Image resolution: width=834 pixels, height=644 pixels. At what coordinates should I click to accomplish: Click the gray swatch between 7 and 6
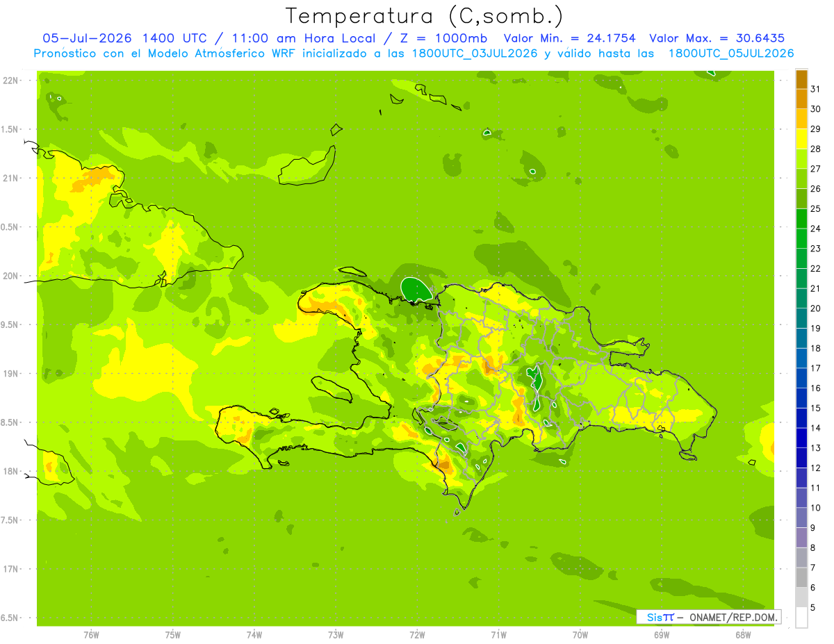coord(801,577)
